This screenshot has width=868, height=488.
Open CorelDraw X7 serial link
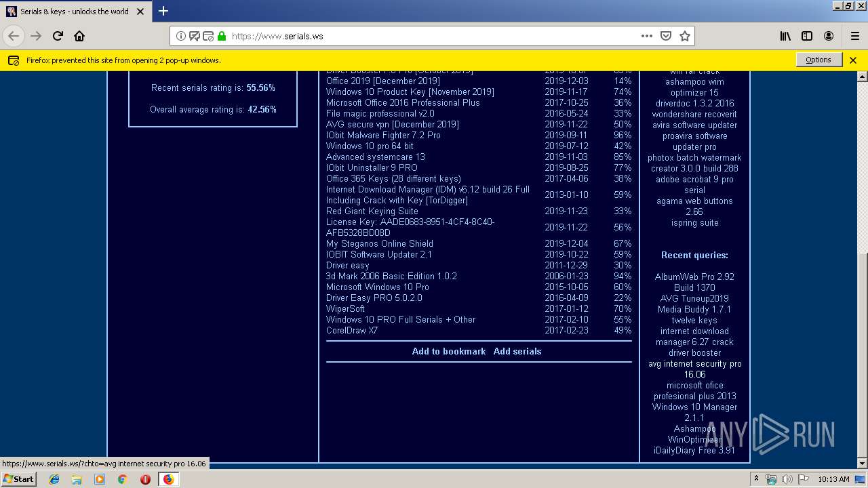[x=351, y=330]
